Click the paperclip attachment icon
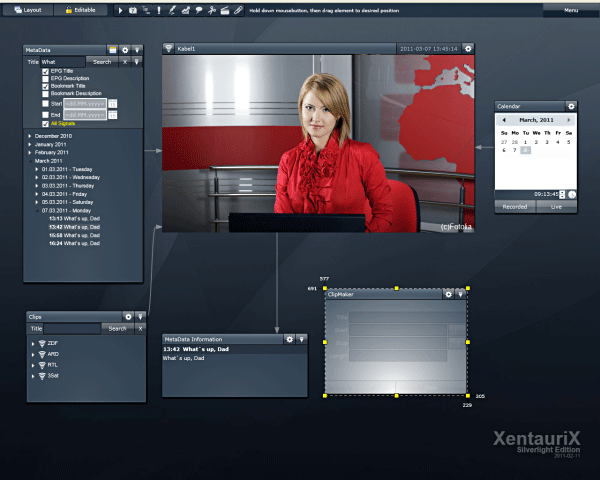Image resolution: width=600 pixels, height=480 pixels. pyautogui.click(x=238, y=10)
